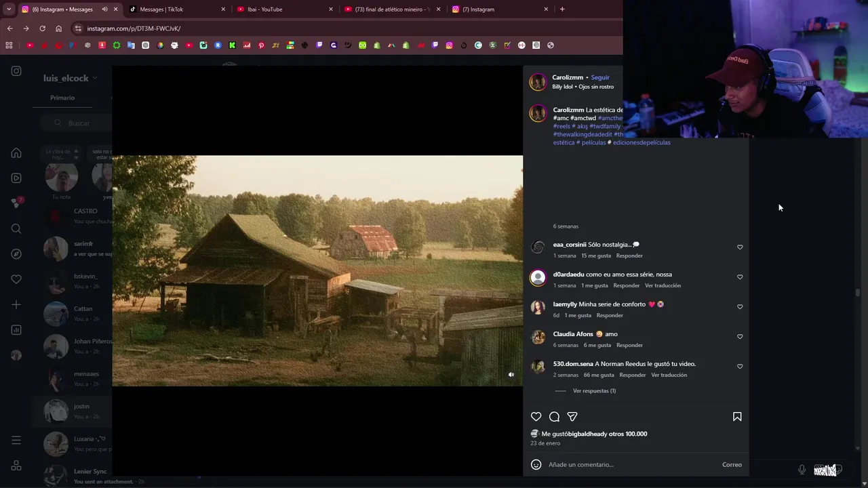The width and height of the screenshot is (868, 488).
Task: Open CASTRO conversation
Action: click(x=73, y=216)
